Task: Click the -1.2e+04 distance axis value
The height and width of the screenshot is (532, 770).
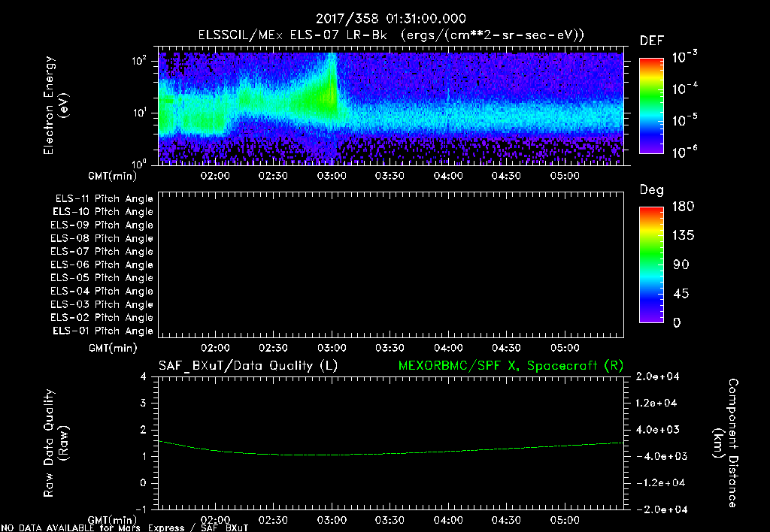Action: [660, 483]
